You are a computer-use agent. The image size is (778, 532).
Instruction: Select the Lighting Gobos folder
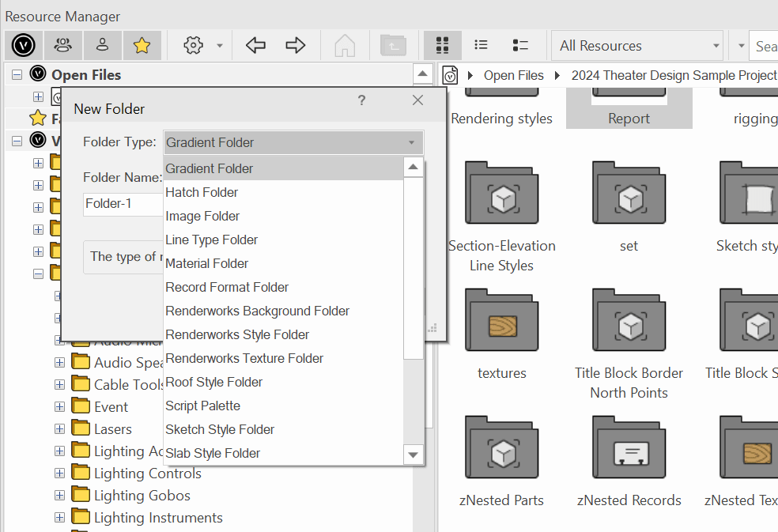coord(142,496)
